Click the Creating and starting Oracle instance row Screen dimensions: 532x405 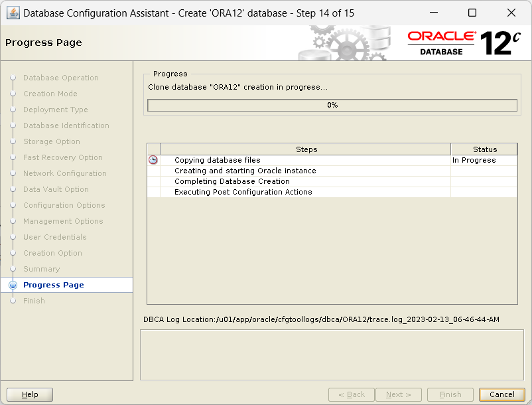click(x=332, y=171)
